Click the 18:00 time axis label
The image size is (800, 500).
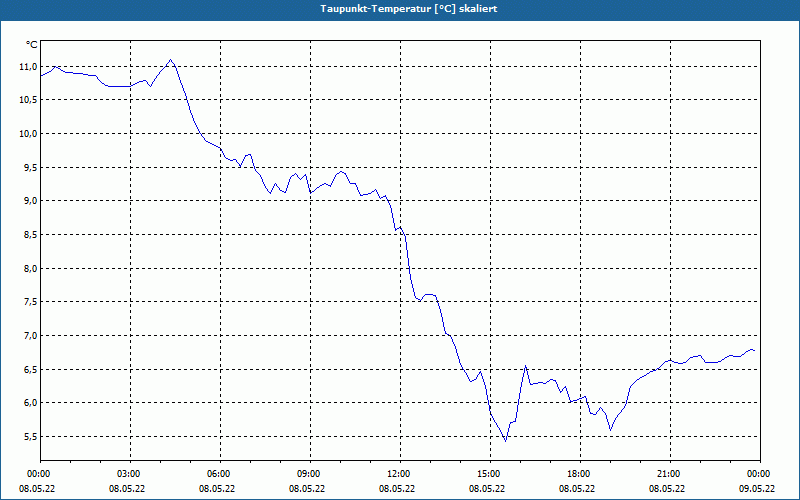point(580,474)
